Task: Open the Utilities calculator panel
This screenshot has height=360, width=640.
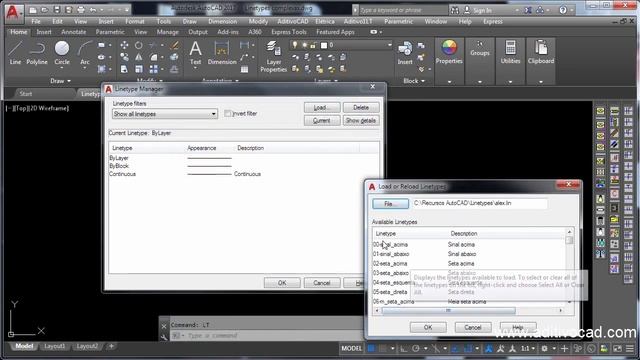Action: click(x=510, y=52)
